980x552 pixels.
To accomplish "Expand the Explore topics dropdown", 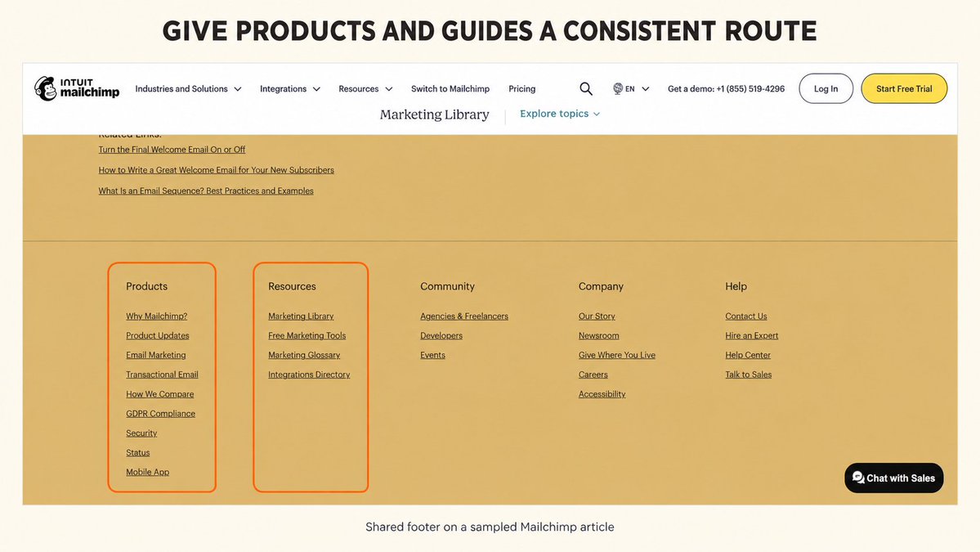I will coord(560,114).
